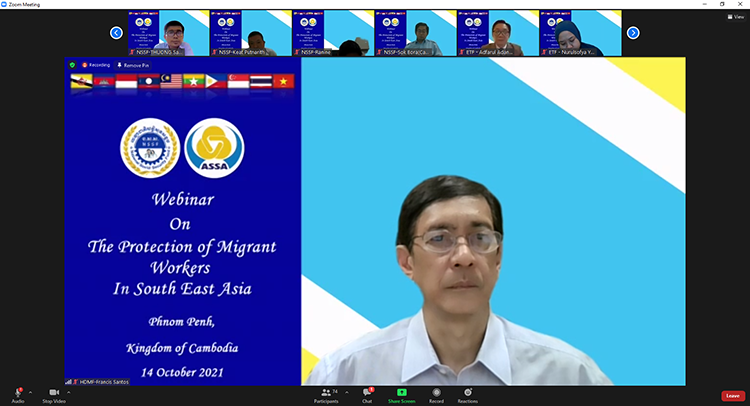
Task: Expand caret next to Participants count
Action: coord(347,393)
